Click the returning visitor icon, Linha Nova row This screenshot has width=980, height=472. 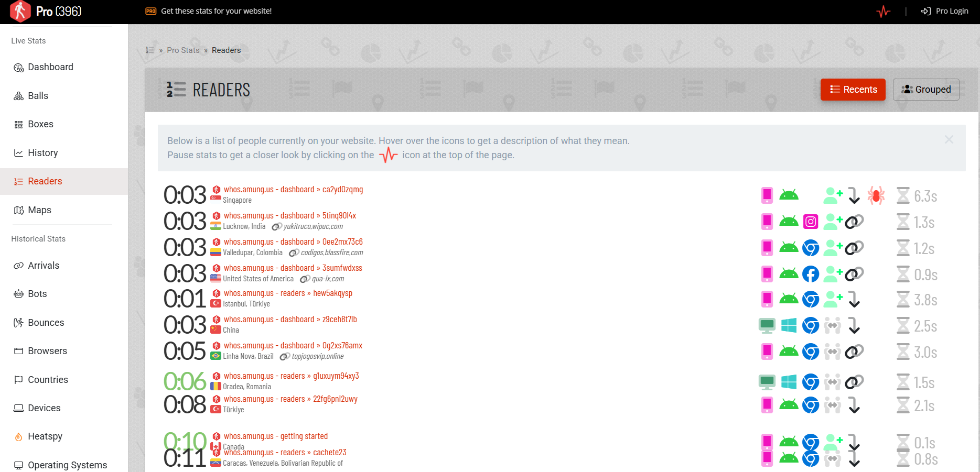[833, 352]
